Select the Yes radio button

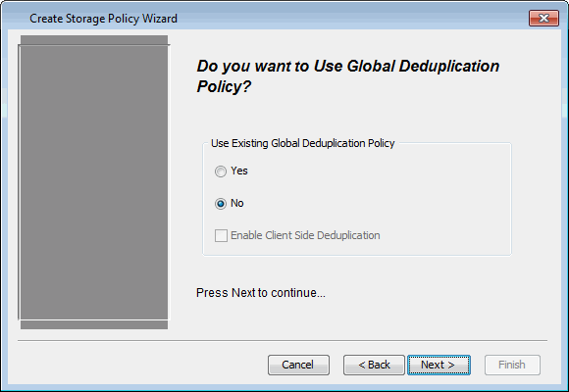[x=221, y=171]
